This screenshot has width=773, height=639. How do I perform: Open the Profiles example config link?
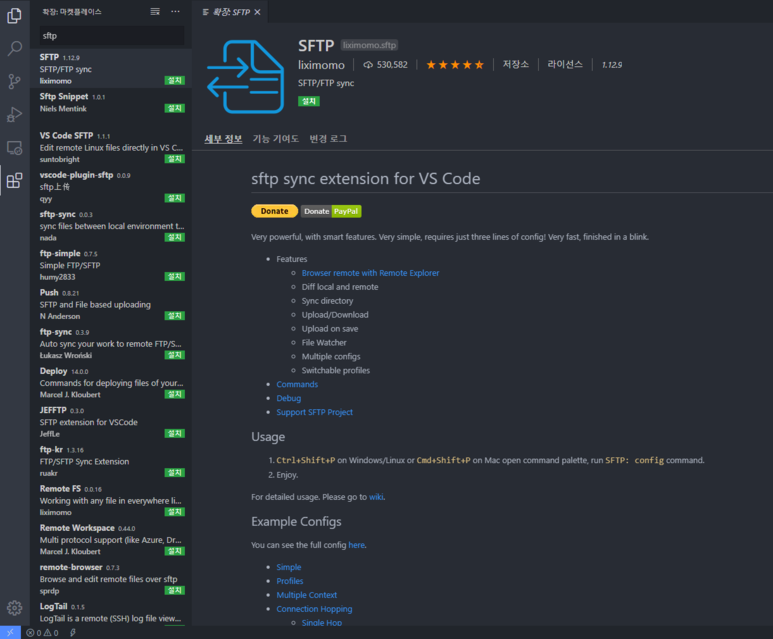pos(290,581)
